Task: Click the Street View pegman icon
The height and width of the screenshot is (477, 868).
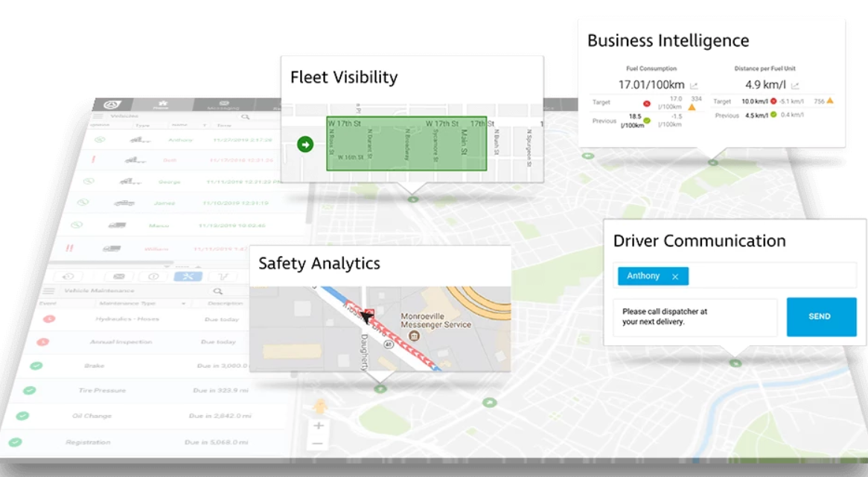Action: [x=320, y=407]
